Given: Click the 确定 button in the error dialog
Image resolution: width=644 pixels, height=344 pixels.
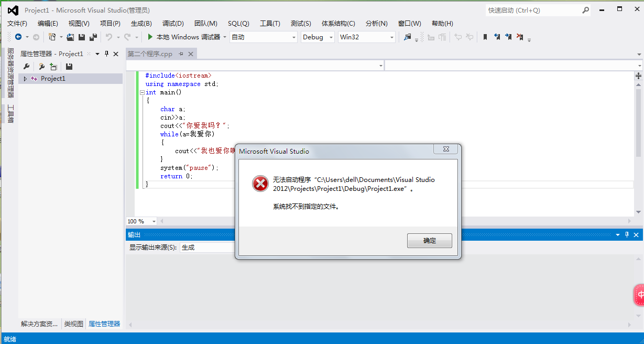Looking at the screenshot, I should tap(429, 241).
